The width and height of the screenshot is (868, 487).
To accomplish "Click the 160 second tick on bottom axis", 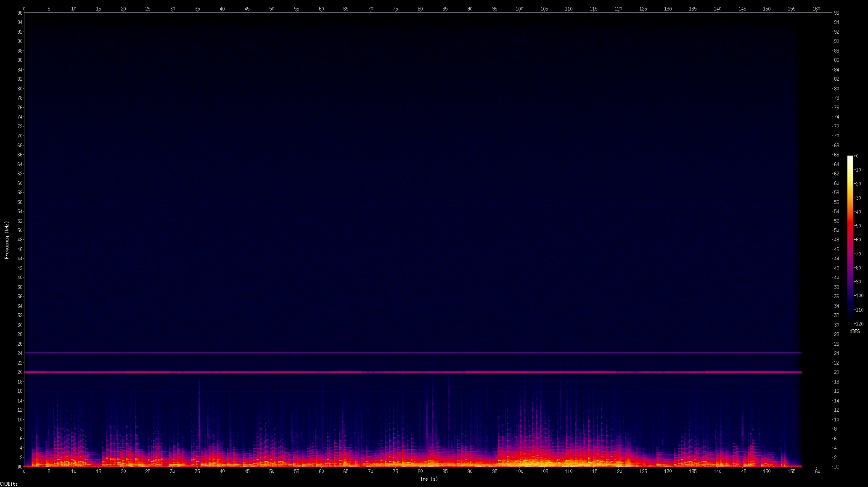I will [x=816, y=471].
